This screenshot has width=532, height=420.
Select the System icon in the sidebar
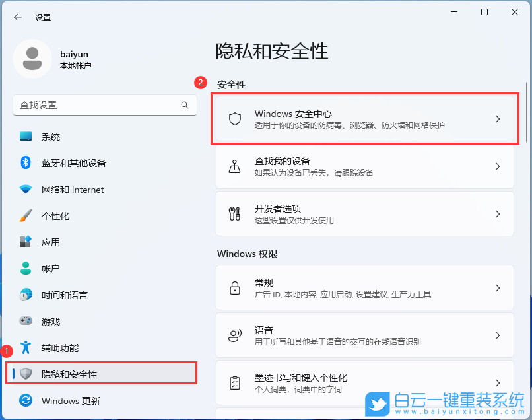coord(24,137)
